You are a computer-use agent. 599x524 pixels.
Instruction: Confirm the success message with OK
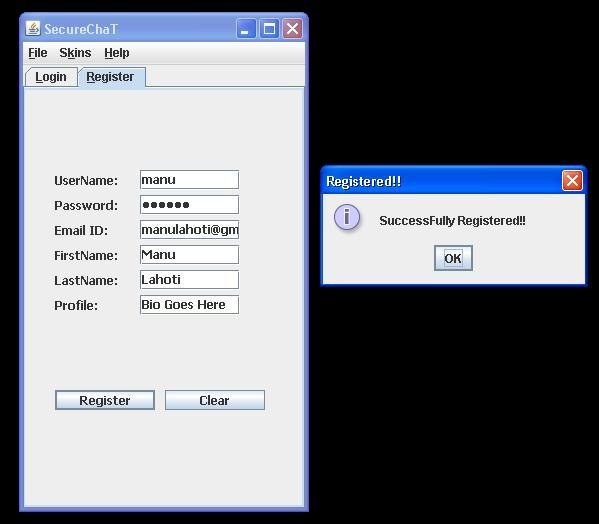(x=453, y=258)
